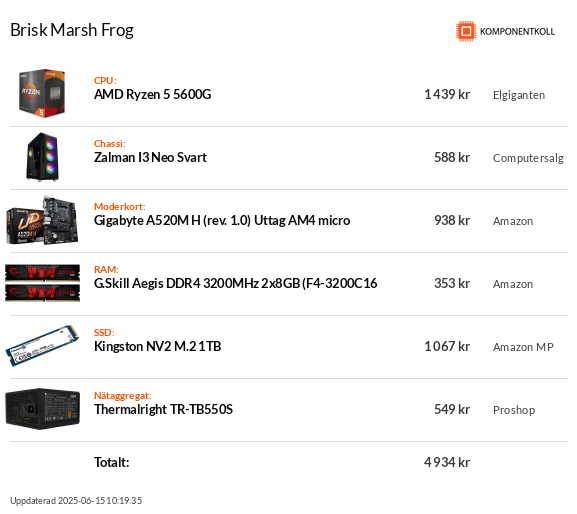Image resolution: width=577 pixels, height=514 pixels.
Task: Open the AMD Ryzen 5 5600G product link
Action: pyautogui.click(x=153, y=94)
